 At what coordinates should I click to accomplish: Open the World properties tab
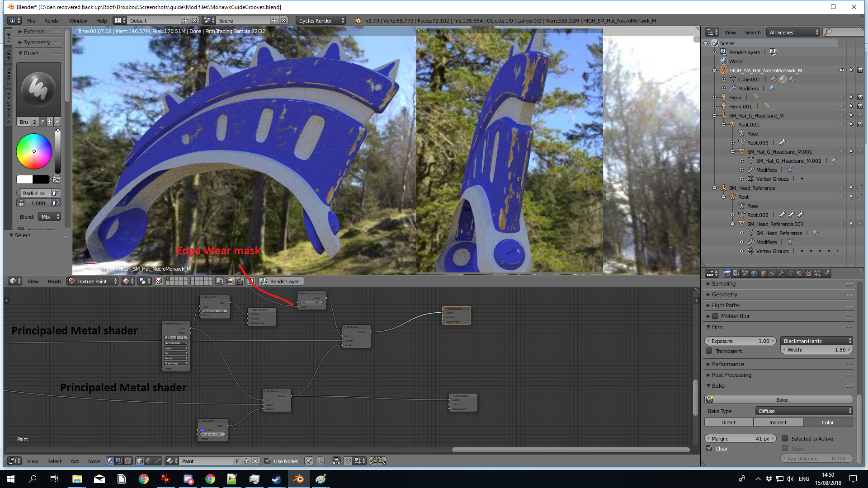[754, 273]
